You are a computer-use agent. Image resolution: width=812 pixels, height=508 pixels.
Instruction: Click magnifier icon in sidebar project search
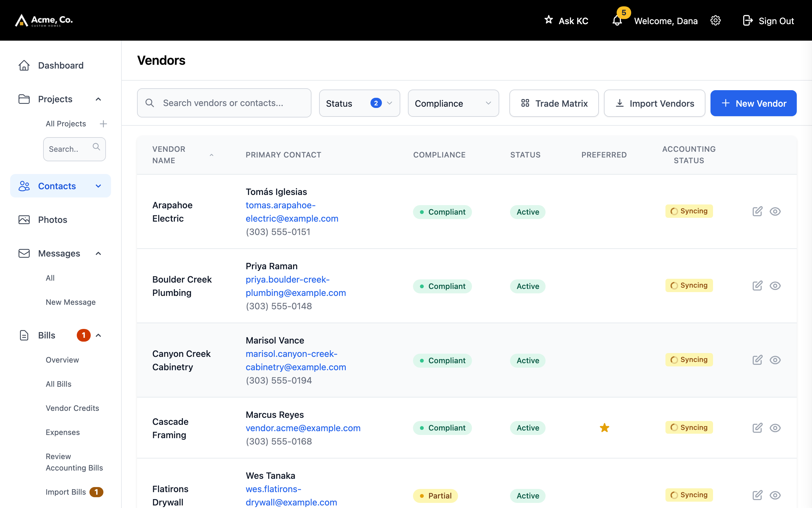96,147
